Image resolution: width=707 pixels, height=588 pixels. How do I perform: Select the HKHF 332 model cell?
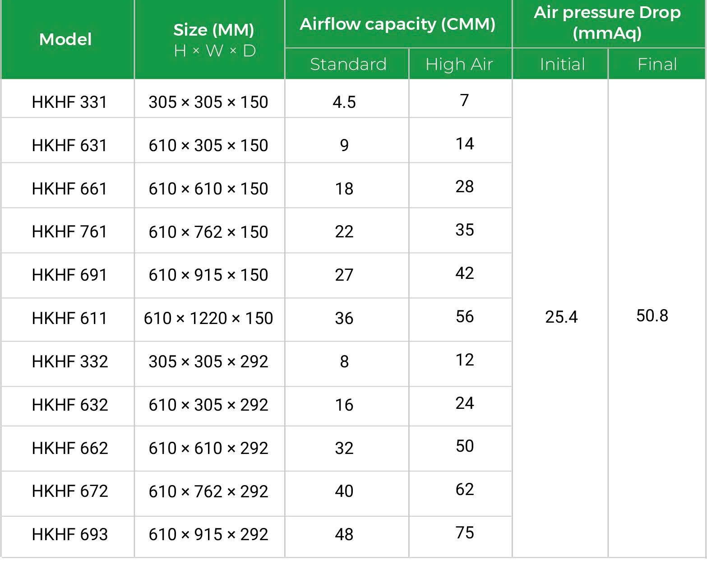(70, 361)
